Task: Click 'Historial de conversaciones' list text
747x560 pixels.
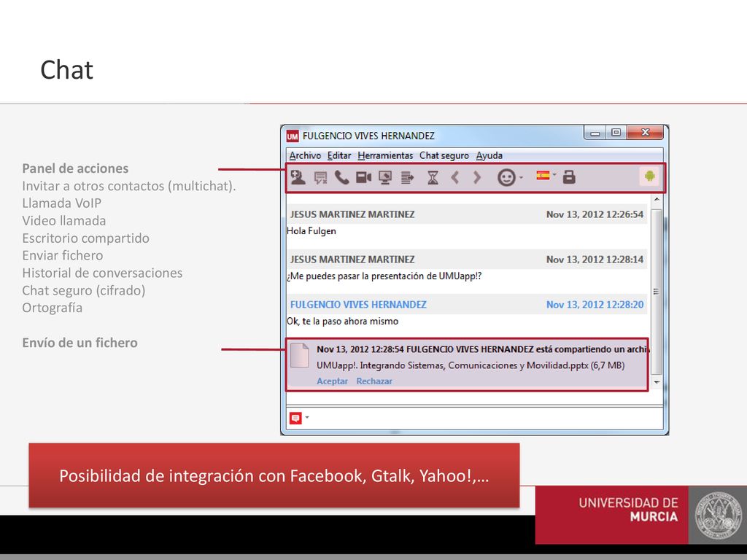Action: point(102,273)
